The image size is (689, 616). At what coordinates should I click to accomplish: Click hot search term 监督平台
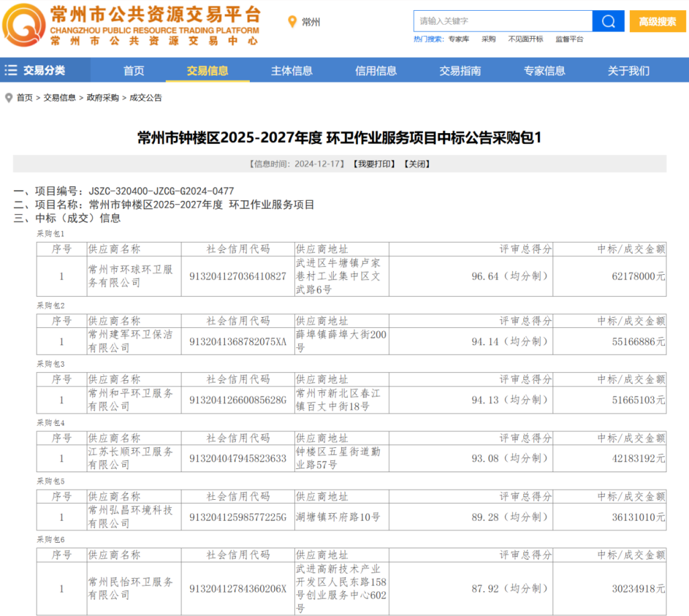tap(569, 39)
